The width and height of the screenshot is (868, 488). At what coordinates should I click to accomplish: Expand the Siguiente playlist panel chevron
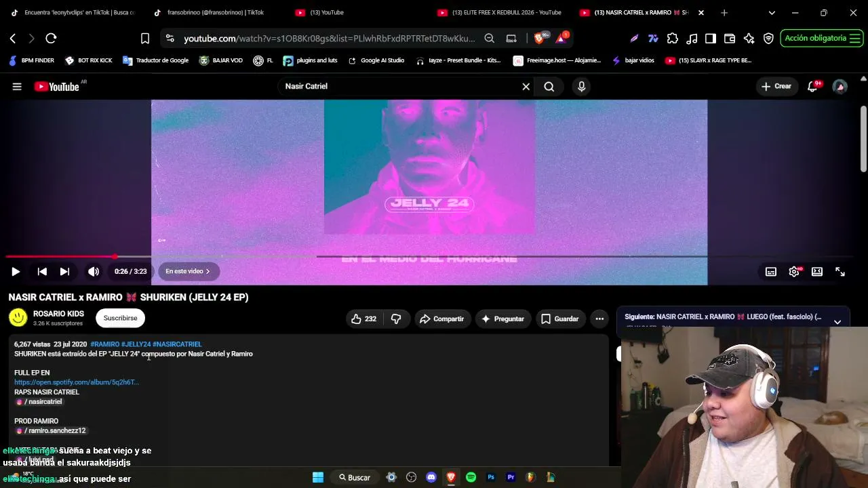point(837,322)
